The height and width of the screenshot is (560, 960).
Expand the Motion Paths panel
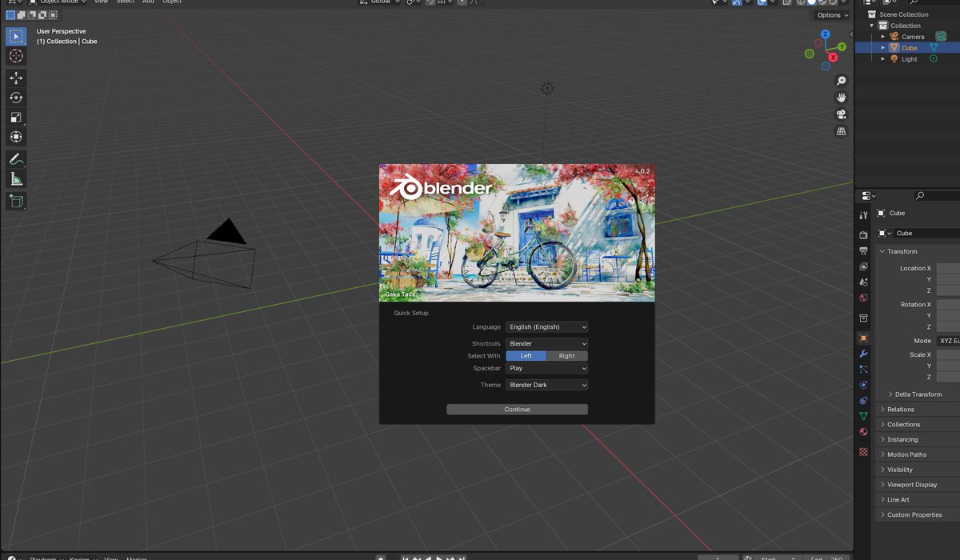917,454
